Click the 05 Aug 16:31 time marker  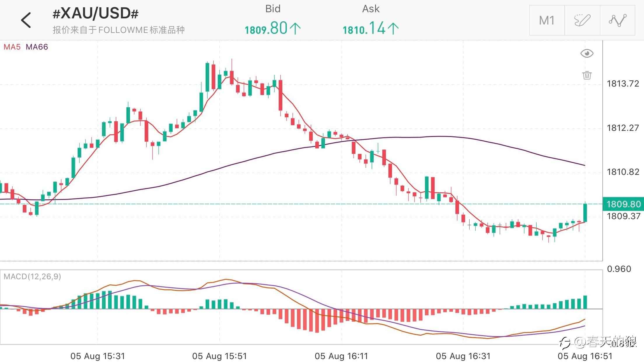tap(463, 356)
